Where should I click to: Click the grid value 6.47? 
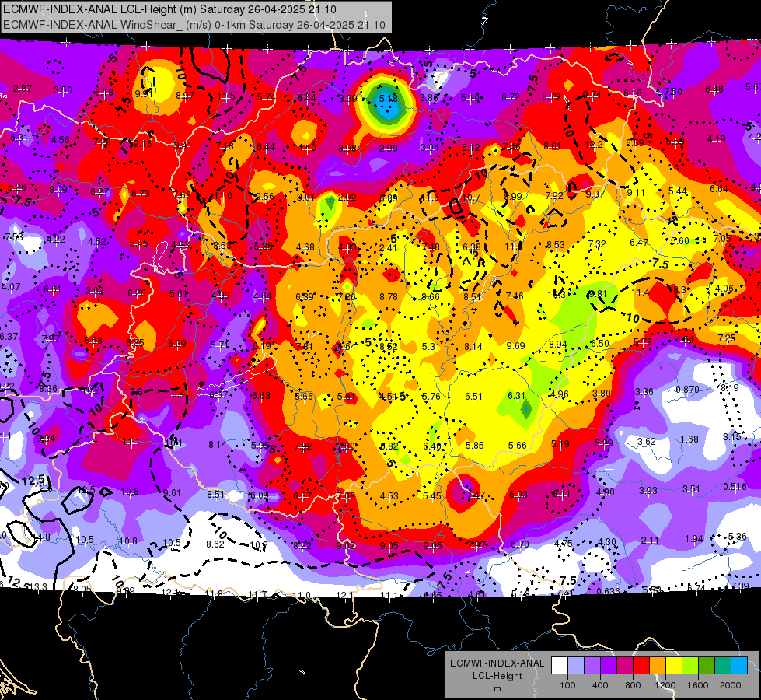(639, 243)
